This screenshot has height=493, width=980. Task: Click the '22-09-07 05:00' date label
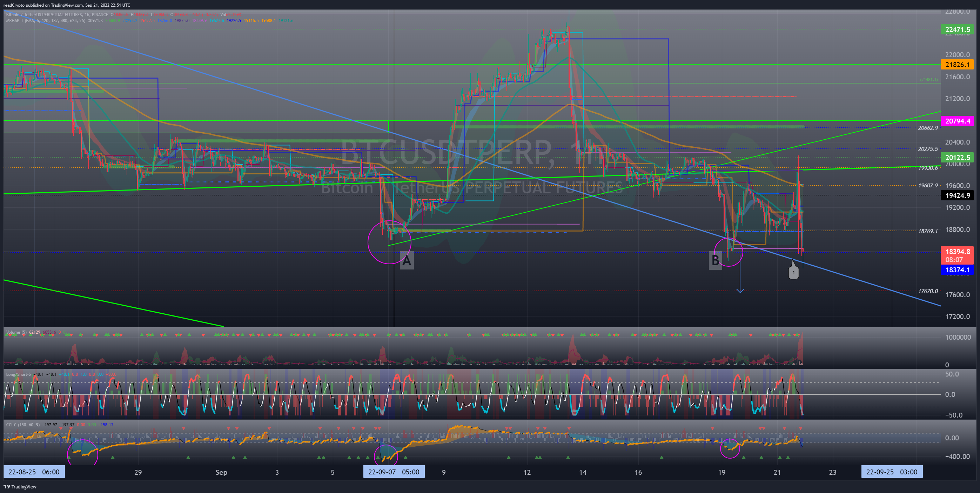[394, 472]
